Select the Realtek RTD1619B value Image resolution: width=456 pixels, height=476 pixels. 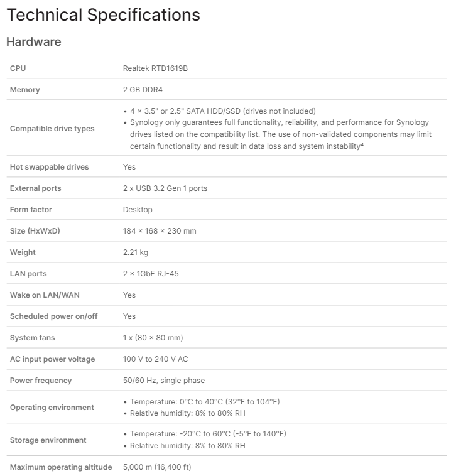155,68
